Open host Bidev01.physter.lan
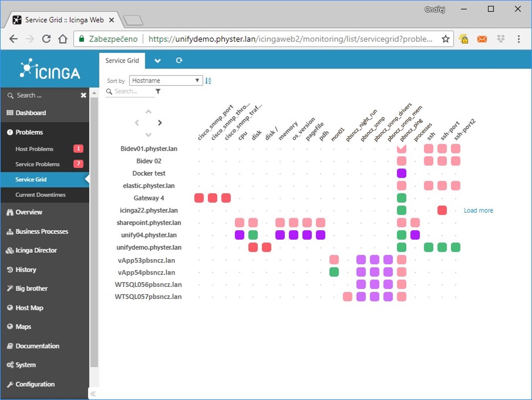This screenshot has width=532, height=400. click(x=149, y=149)
